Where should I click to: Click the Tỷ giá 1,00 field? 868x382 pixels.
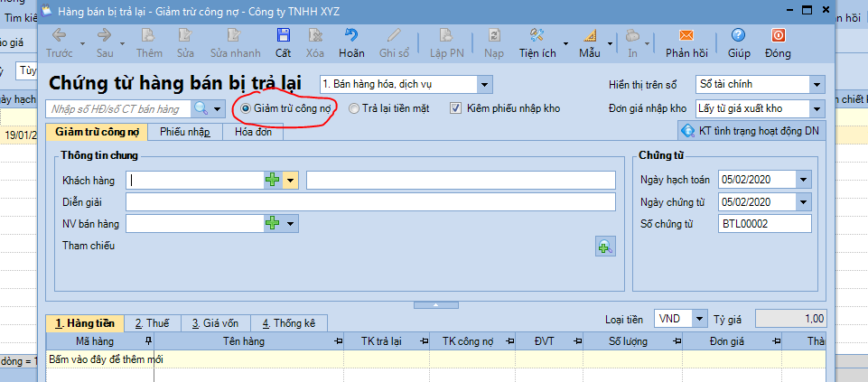(x=791, y=319)
